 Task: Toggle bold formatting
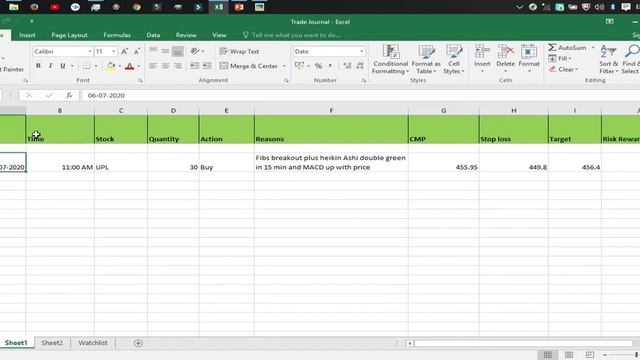click(38, 66)
